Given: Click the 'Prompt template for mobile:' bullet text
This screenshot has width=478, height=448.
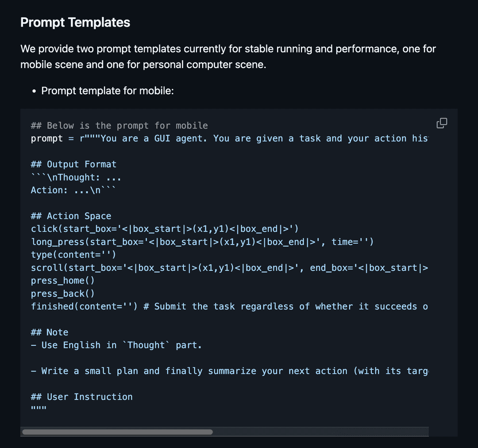Looking at the screenshot, I should (108, 91).
